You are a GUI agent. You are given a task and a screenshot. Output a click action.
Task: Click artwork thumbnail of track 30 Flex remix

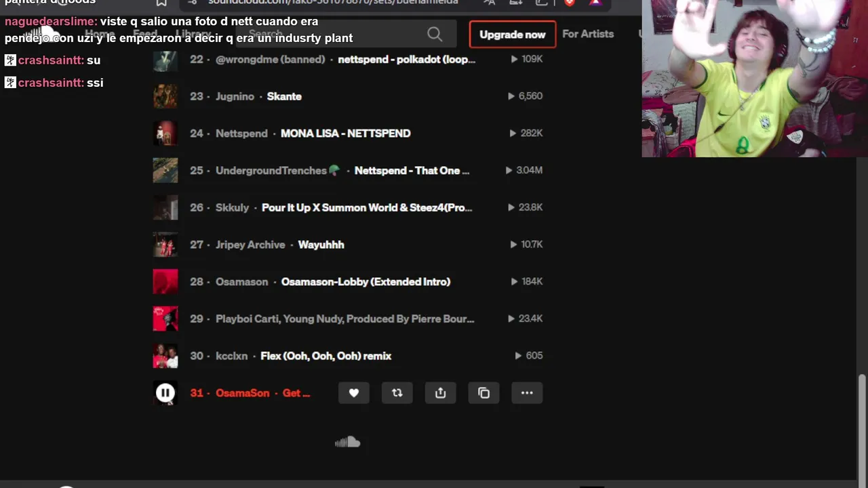tap(165, 356)
